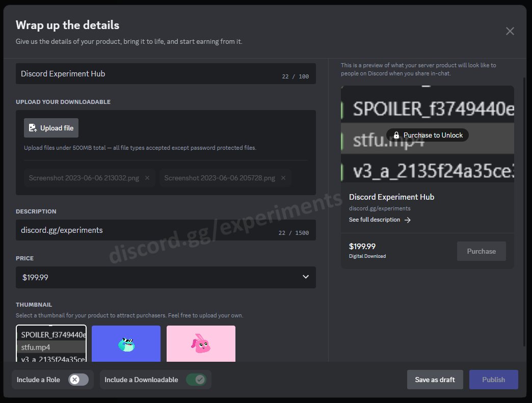Click the upload icon on Upload file button

pyautogui.click(x=33, y=127)
